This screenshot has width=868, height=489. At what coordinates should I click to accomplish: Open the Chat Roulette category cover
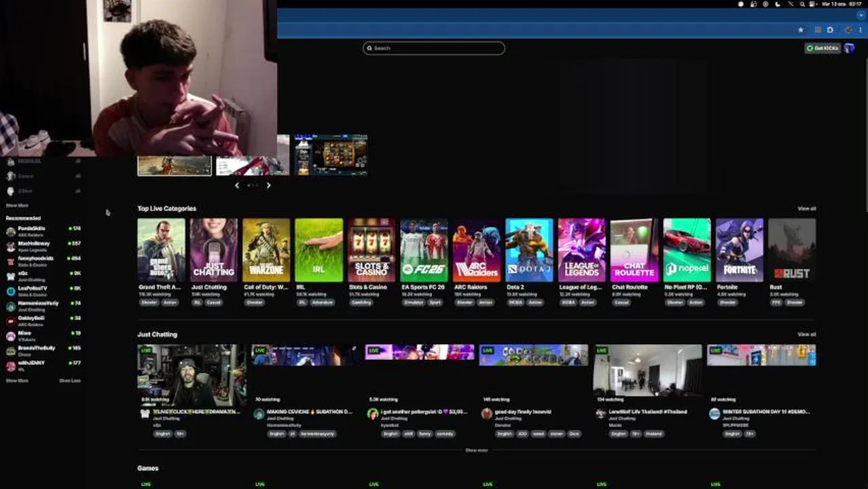click(634, 250)
